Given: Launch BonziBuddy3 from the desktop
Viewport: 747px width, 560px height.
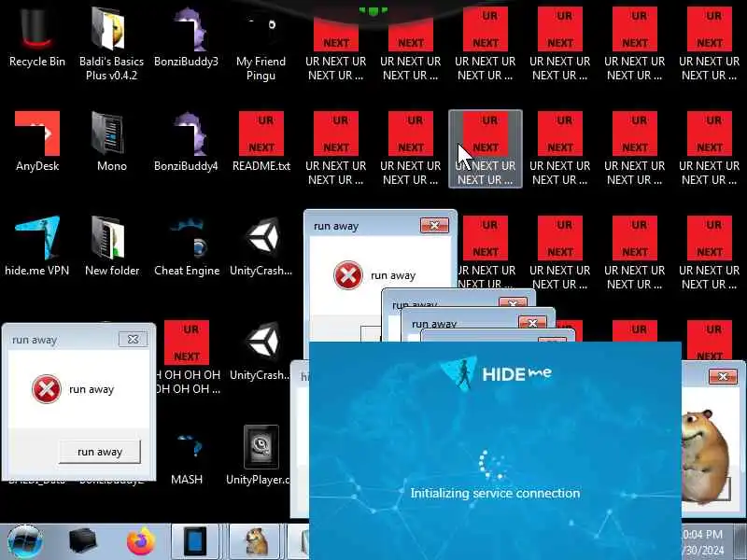Looking at the screenshot, I should tap(186, 38).
